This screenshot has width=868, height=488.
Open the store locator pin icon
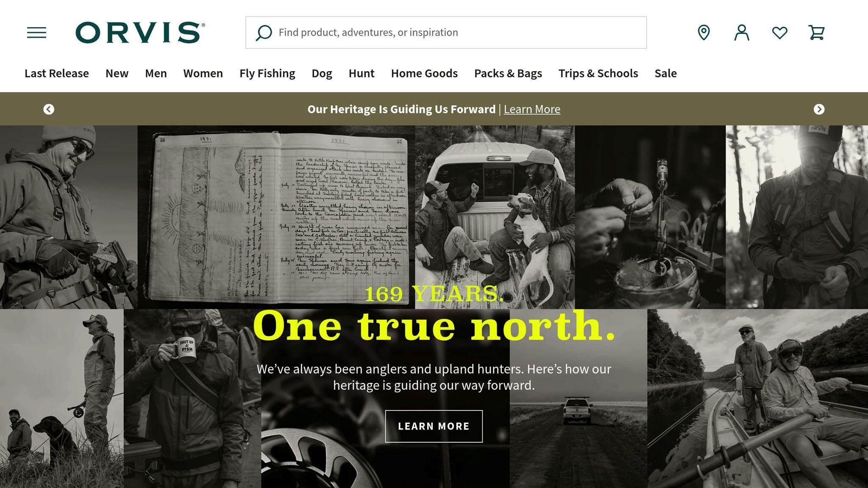[x=704, y=33]
